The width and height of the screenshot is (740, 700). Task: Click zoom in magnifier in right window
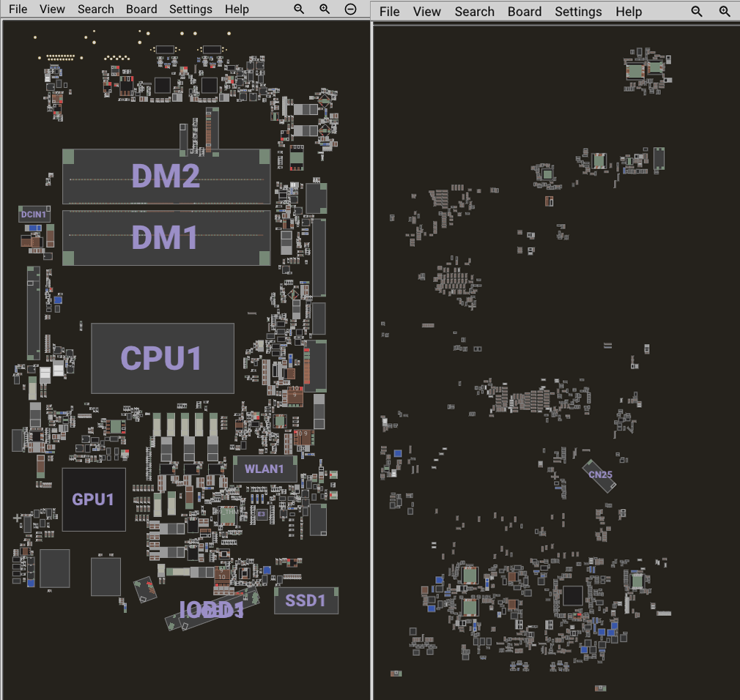[x=725, y=12]
